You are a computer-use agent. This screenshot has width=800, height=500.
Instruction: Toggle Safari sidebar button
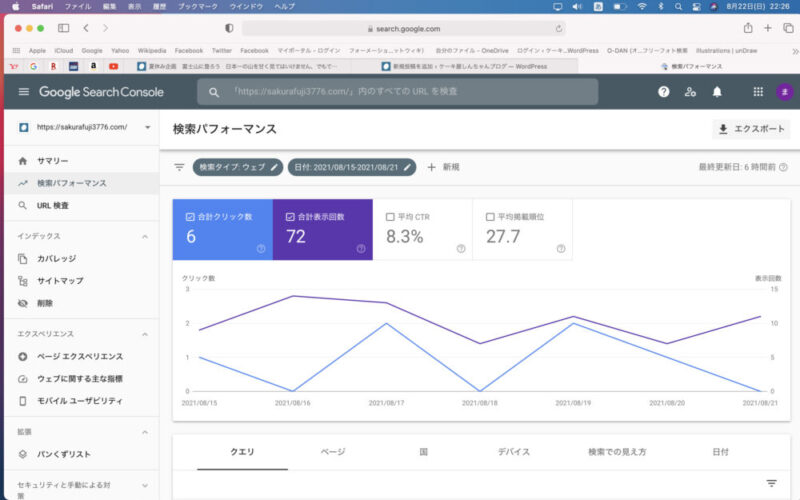coord(63,28)
